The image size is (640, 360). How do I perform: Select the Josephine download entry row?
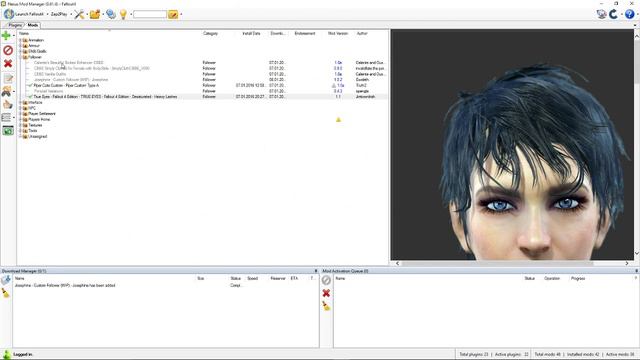pos(165,286)
